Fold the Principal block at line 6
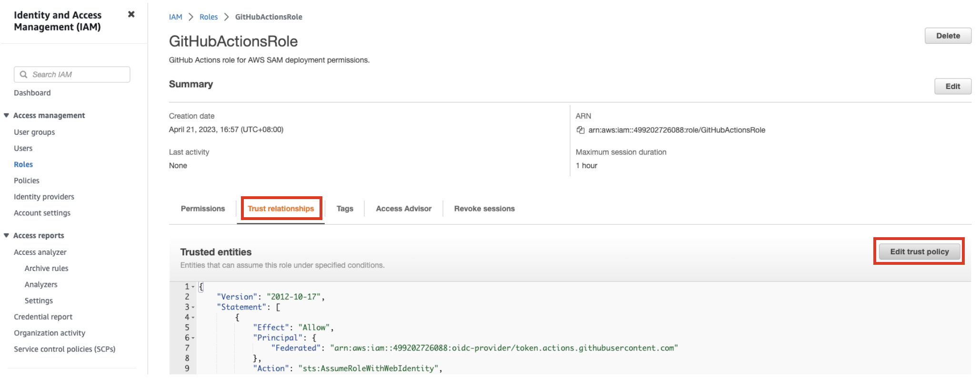This screenshot has height=382, width=980. [193, 338]
